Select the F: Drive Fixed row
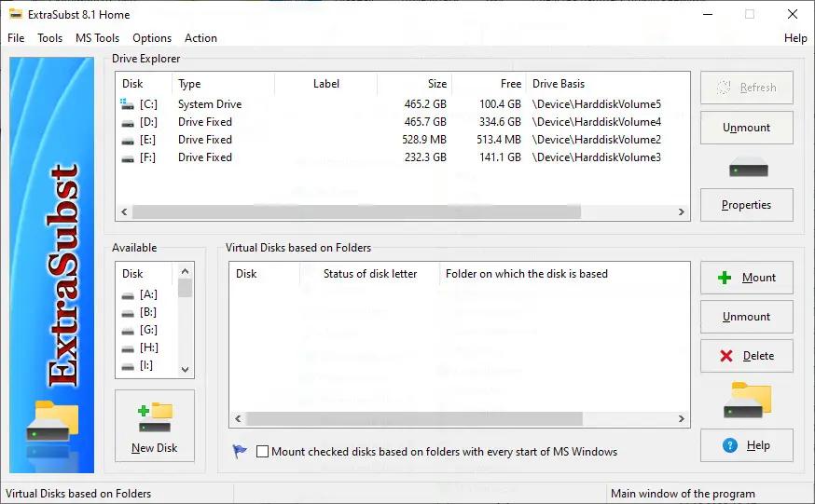815x504 pixels. pos(391,157)
